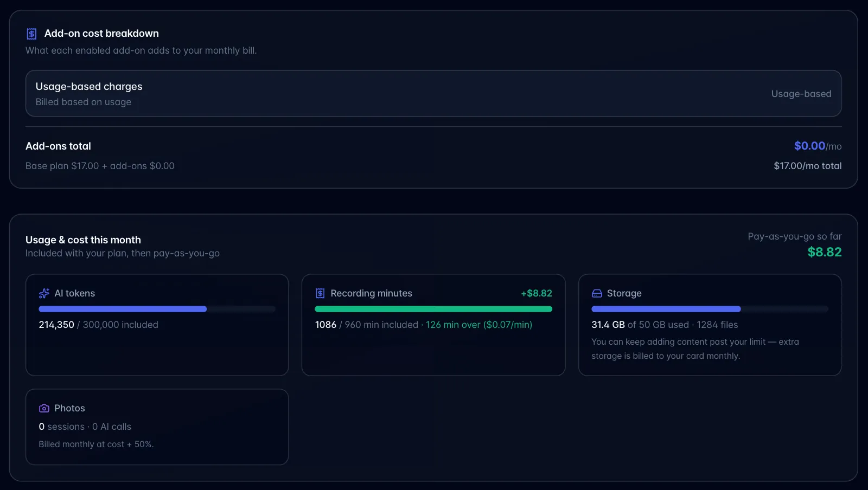Click the extra storage billing note
This screenshot has width=868, height=490.
695,349
